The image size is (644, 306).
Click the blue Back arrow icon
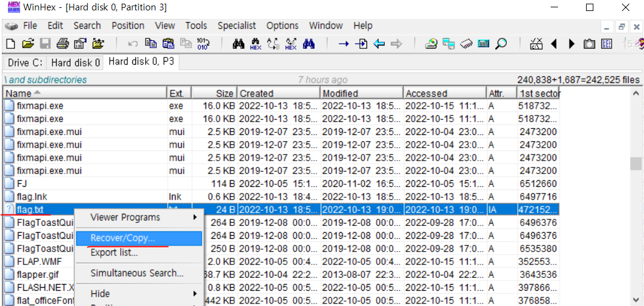point(379,43)
